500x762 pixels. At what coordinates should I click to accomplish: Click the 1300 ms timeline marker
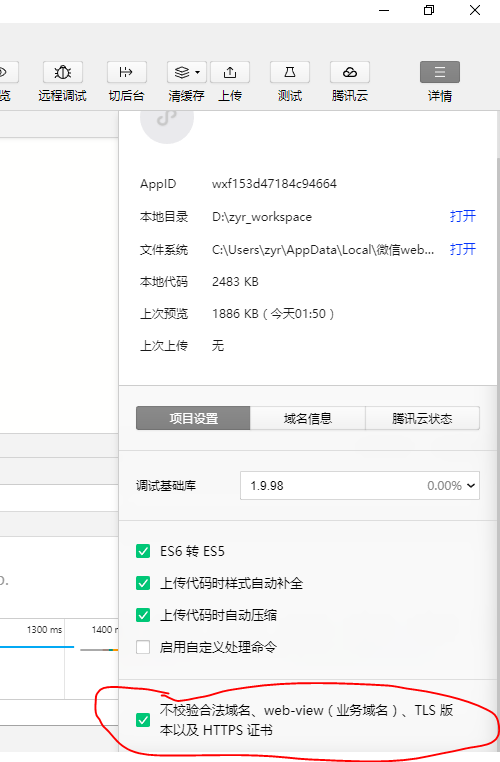[44, 630]
